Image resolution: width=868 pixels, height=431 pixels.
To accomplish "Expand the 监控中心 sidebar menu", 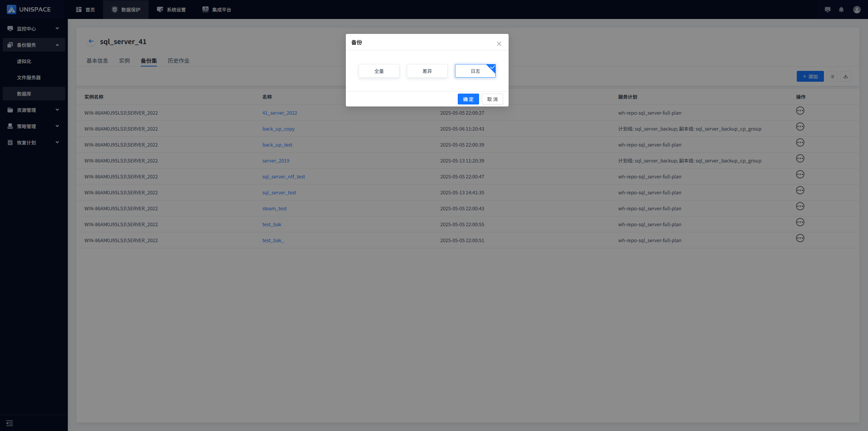I will [34, 28].
